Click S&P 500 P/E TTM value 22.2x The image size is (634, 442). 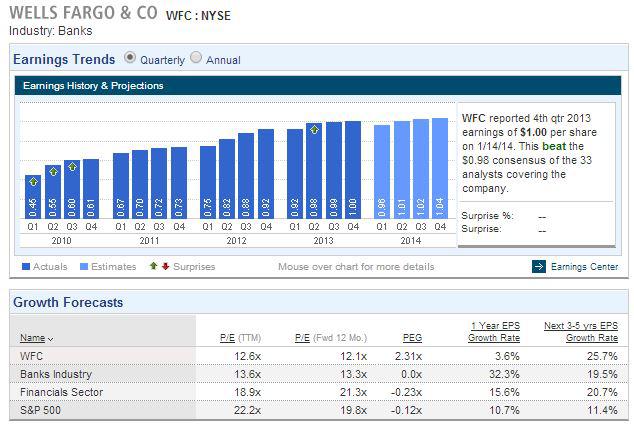247,410
